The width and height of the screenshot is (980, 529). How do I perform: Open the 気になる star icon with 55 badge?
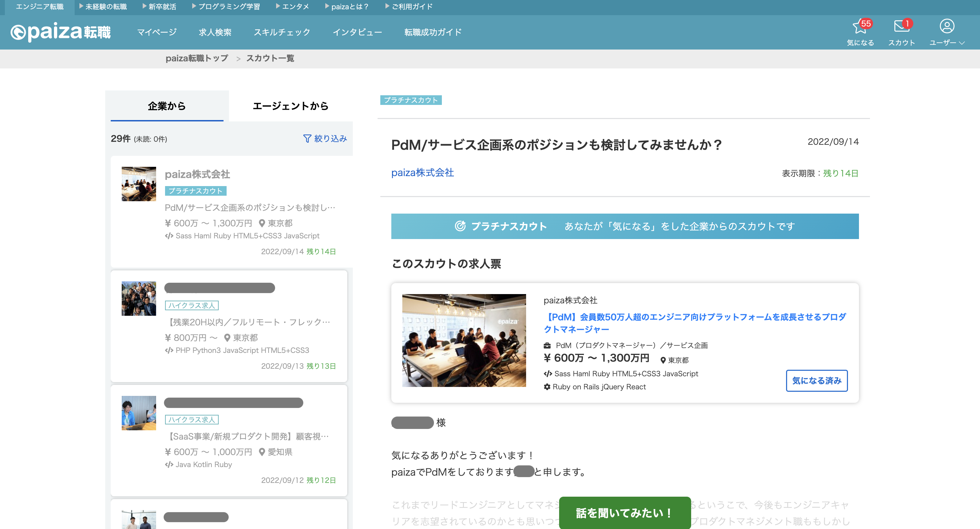860,32
